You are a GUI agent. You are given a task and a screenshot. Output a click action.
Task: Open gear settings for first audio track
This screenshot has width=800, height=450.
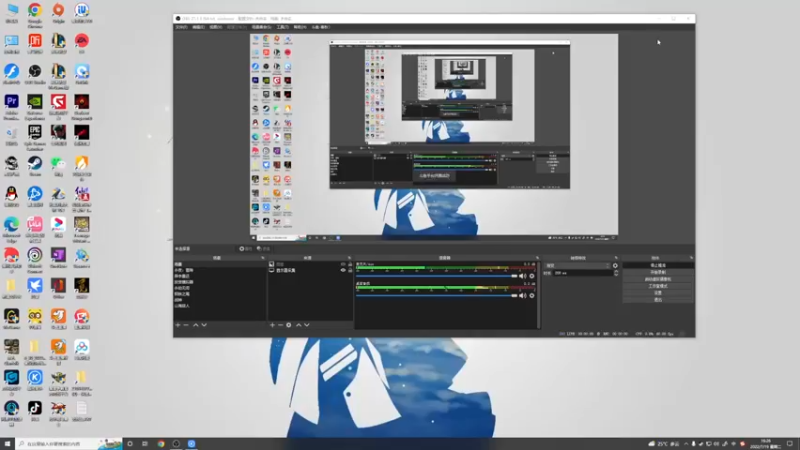pyautogui.click(x=532, y=276)
